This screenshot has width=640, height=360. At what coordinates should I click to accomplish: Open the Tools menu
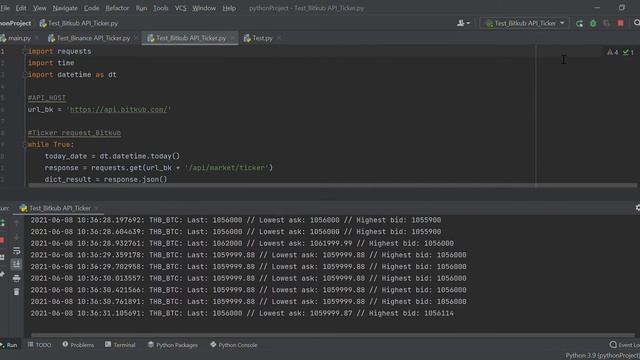[160, 8]
